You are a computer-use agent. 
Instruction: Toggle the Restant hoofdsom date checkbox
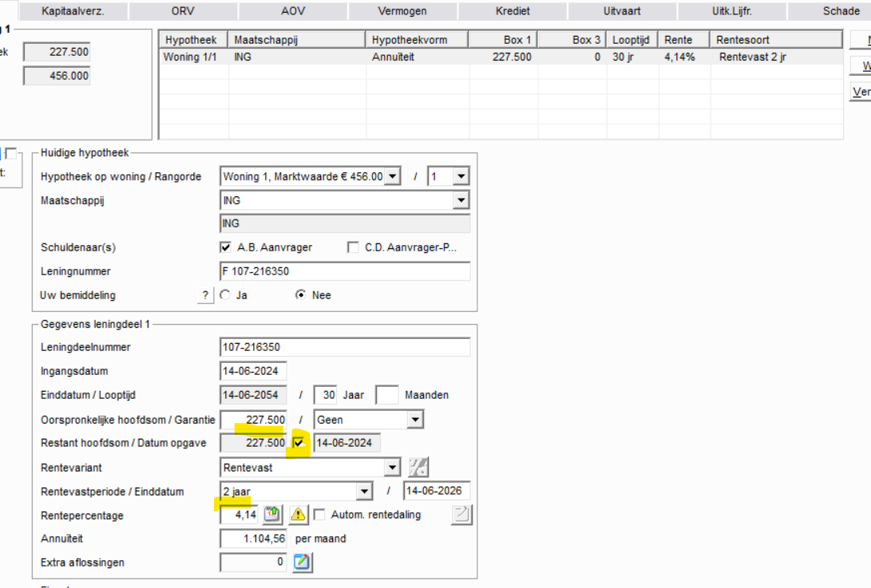299,443
